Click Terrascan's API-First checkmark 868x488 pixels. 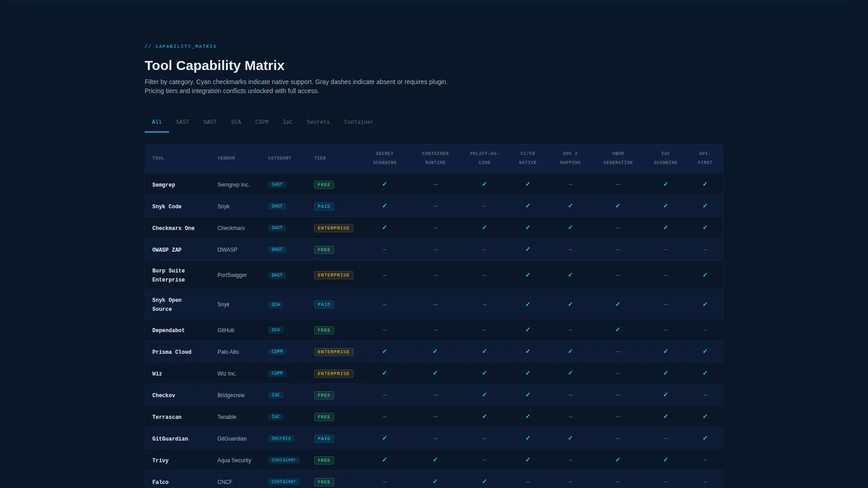tap(705, 417)
